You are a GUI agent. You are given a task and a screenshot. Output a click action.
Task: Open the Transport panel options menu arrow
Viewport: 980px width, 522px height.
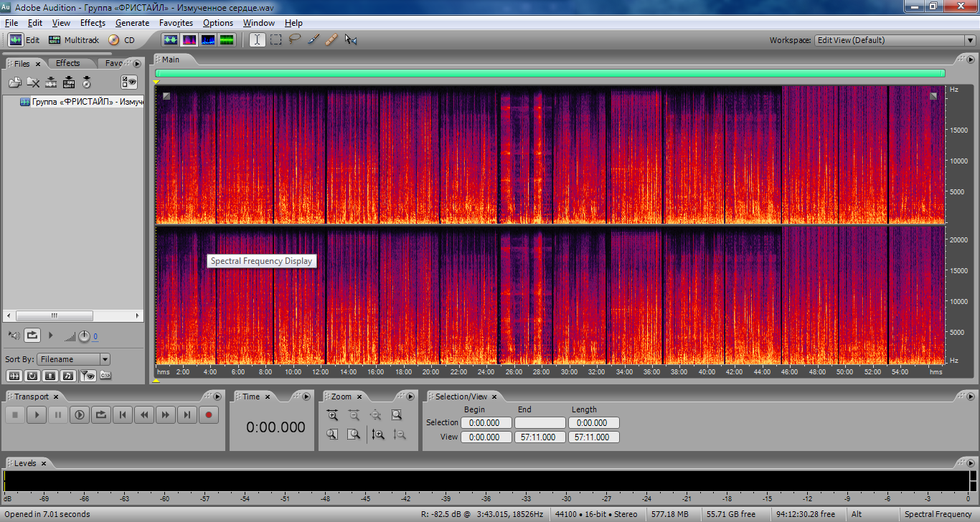click(217, 397)
